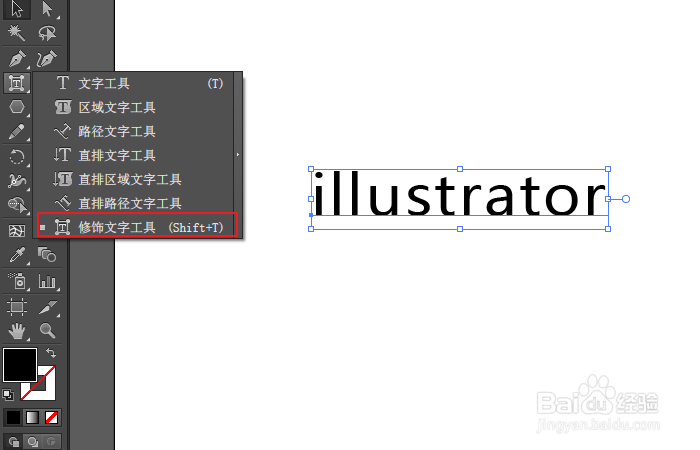This screenshot has width=700, height=450.
Task: Apply solid Color mode button
Action: (13, 418)
